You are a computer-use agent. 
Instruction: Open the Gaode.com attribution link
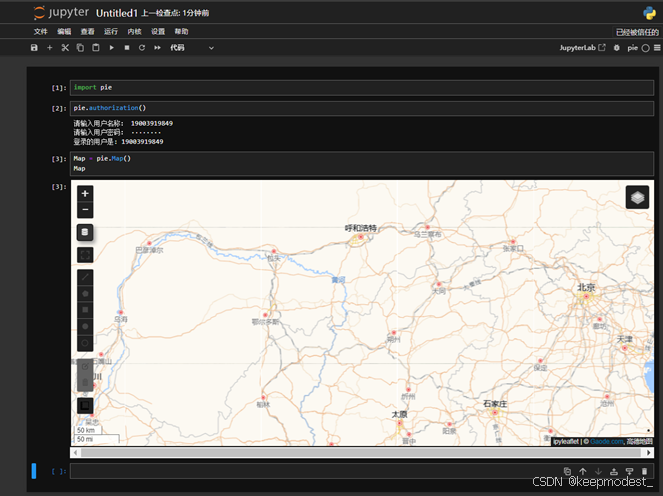tap(607, 441)
